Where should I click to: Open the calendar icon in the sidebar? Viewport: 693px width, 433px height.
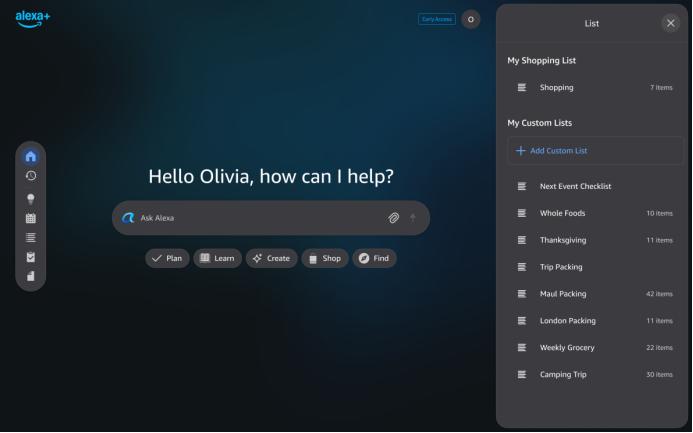click(31, 218)
